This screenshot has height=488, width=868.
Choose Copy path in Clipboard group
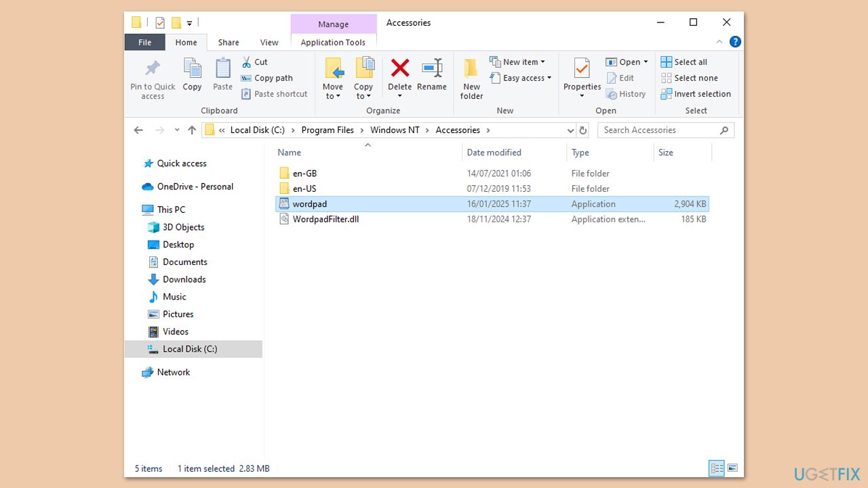coord(267,78)
